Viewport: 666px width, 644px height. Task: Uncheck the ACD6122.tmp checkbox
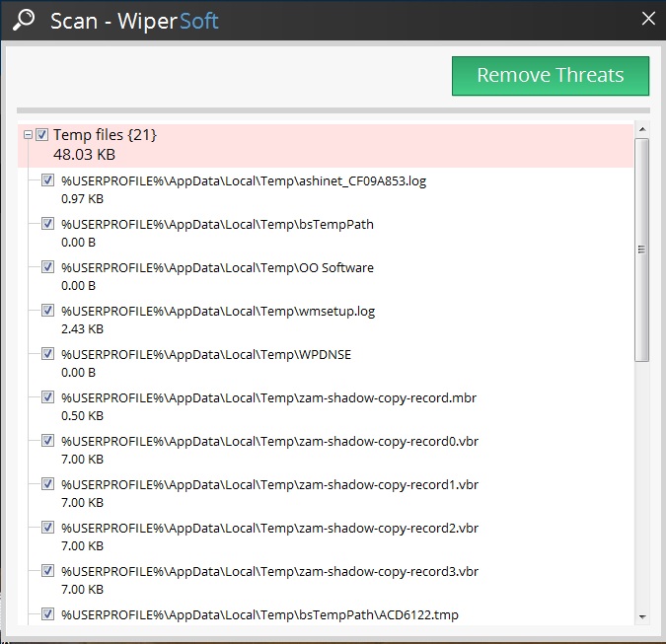point(47,613)
